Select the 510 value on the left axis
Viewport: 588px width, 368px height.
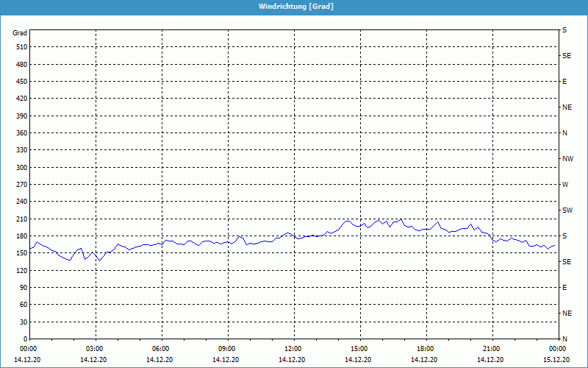20,47
